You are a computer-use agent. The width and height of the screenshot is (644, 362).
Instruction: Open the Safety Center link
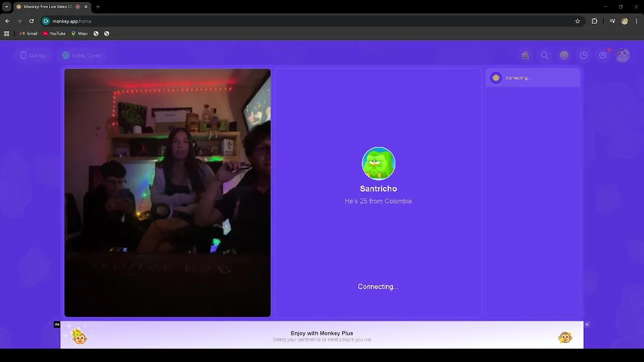coord(82,55)
